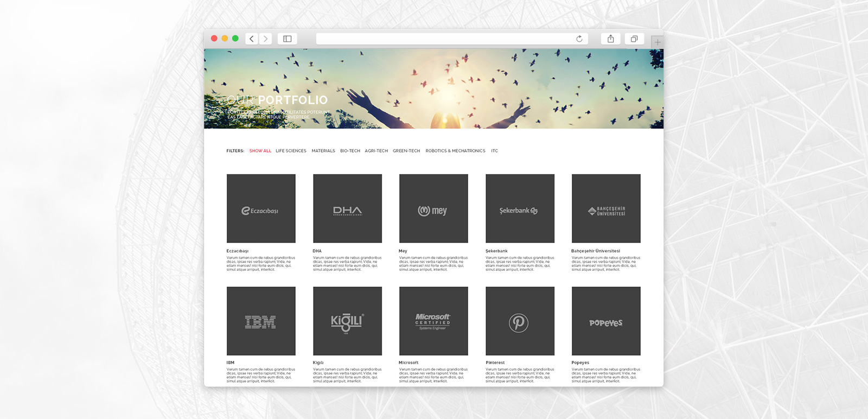Open the DHA logo tile
Viewport: 868px width, 419px height.
[347, 208]
